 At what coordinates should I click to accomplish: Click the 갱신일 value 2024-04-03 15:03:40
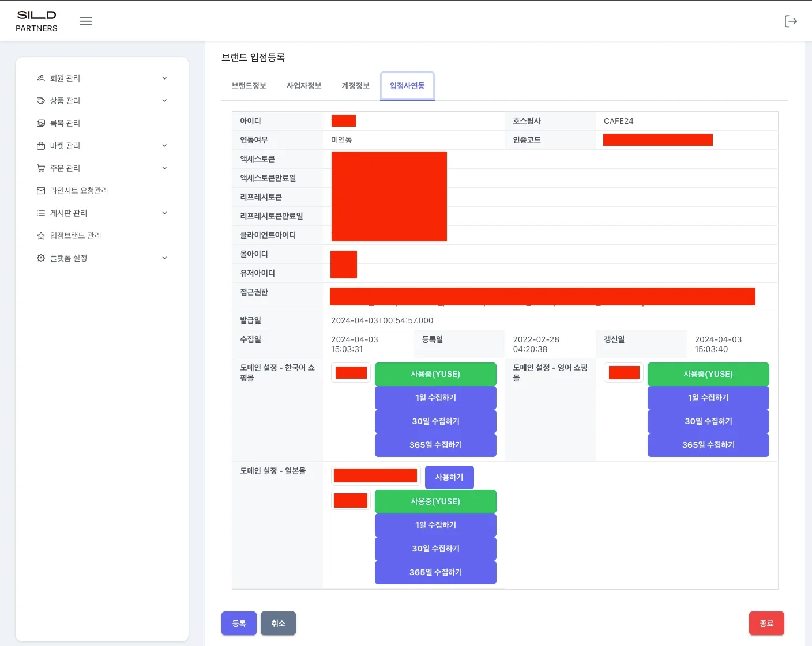719,345
